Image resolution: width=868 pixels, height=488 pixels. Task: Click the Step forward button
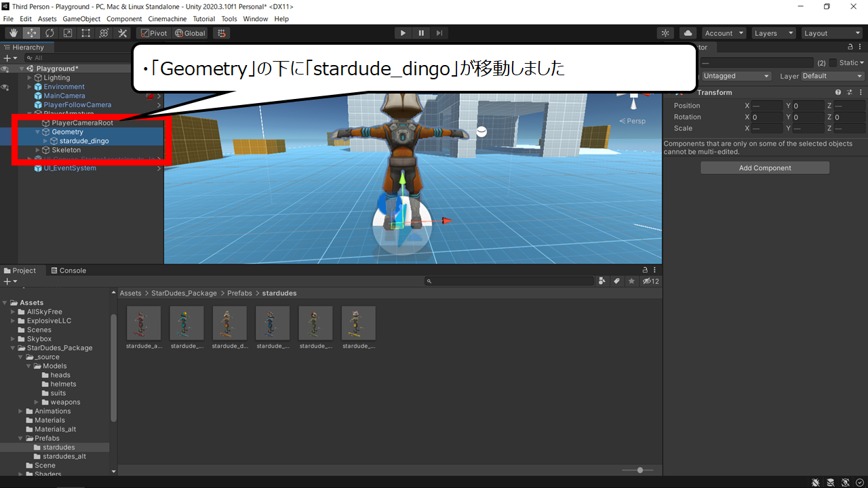coord(439,33)
